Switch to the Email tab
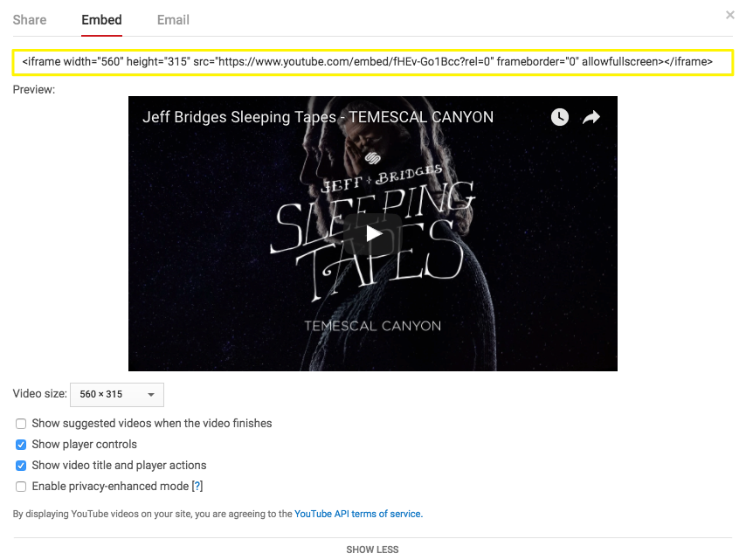Viewport: 746px width, 560px height. (173, 20)
